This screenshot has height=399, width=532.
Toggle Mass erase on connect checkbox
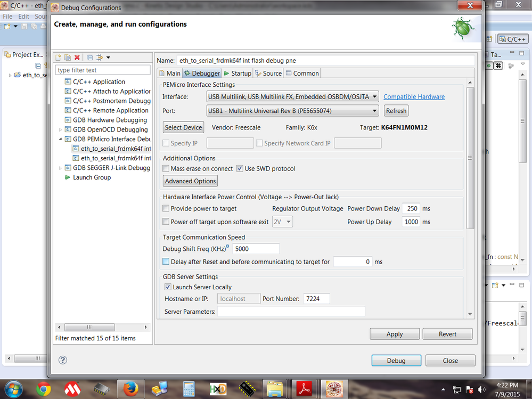(166, 168)
